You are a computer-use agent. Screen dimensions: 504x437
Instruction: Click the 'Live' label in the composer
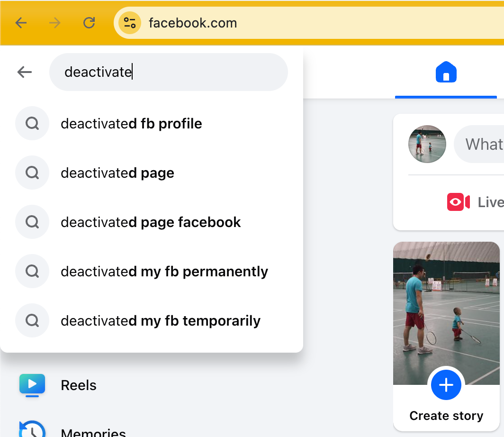click(491, 202)
